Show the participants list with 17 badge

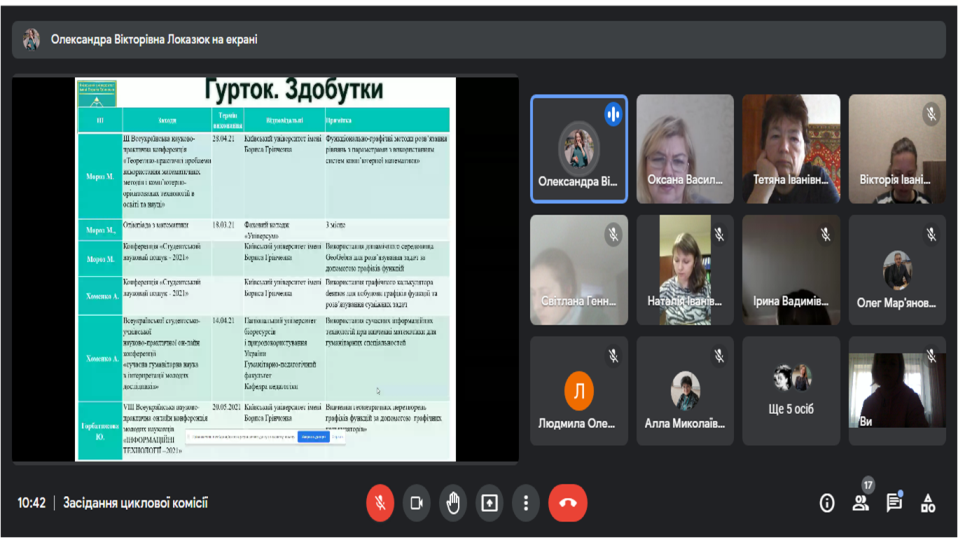pyautogui.click(x=861, y=503)
